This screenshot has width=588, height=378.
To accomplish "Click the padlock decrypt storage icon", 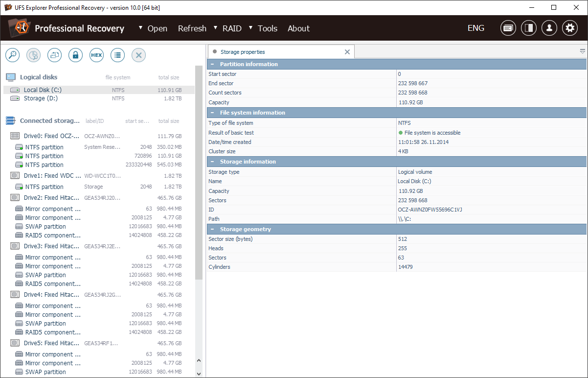I will [75, 55].
